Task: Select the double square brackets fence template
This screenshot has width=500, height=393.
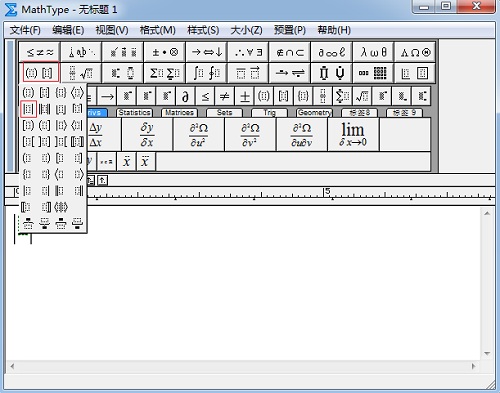Action: [77, 142]
